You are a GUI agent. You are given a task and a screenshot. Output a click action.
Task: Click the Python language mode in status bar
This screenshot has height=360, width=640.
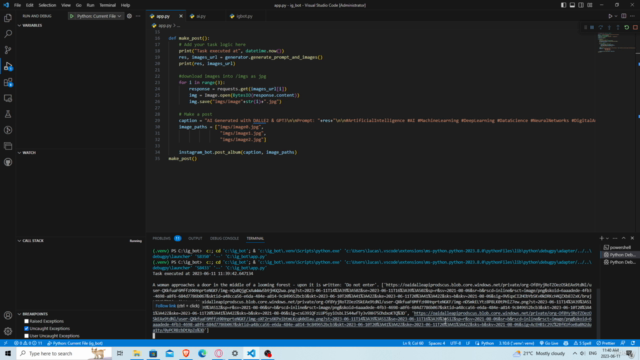(487, 343)
